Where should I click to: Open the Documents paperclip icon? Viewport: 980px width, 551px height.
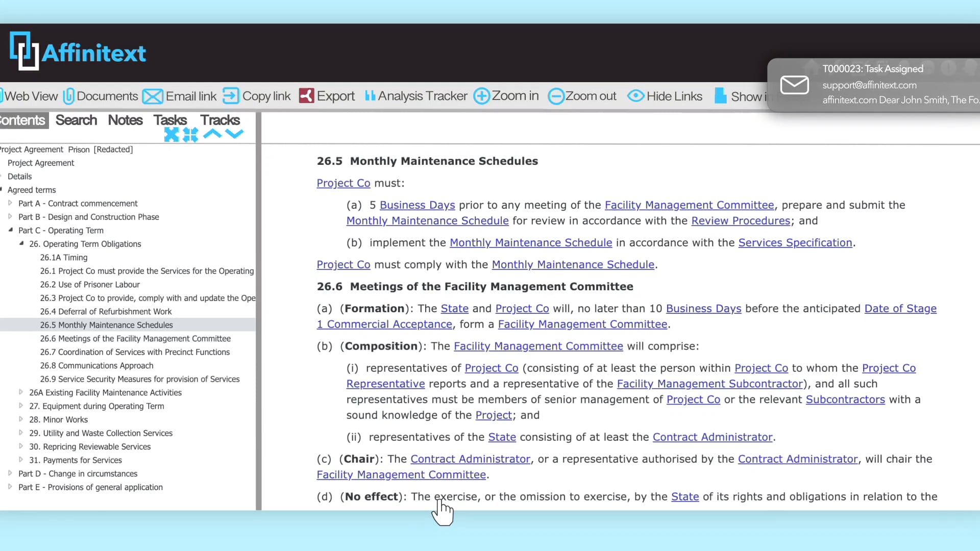click(x=69, y=96)
